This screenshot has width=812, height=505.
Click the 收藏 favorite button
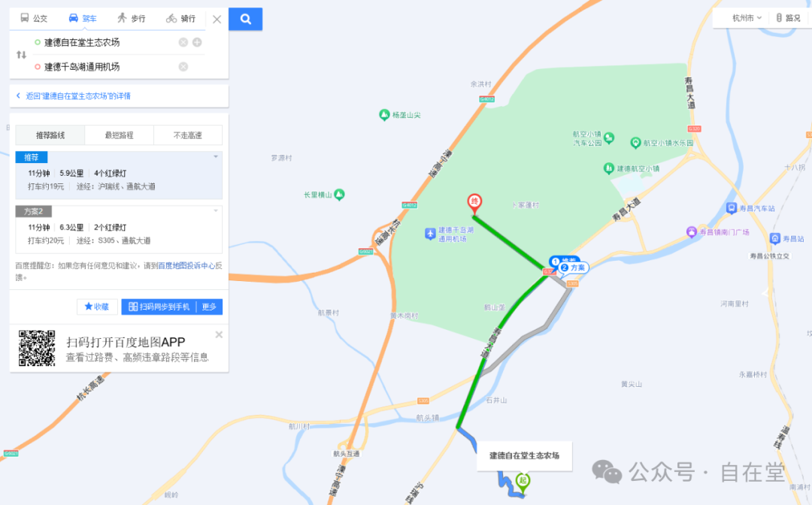tap(97, 307)
